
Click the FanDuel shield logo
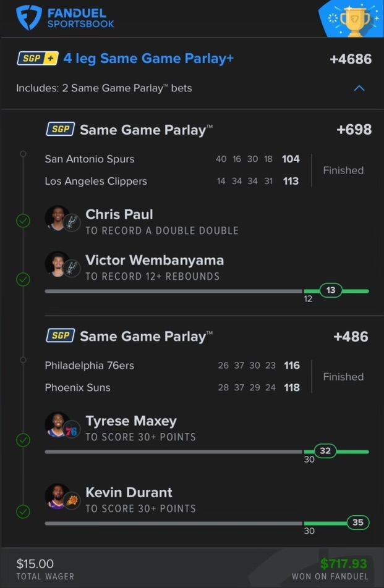29,18
